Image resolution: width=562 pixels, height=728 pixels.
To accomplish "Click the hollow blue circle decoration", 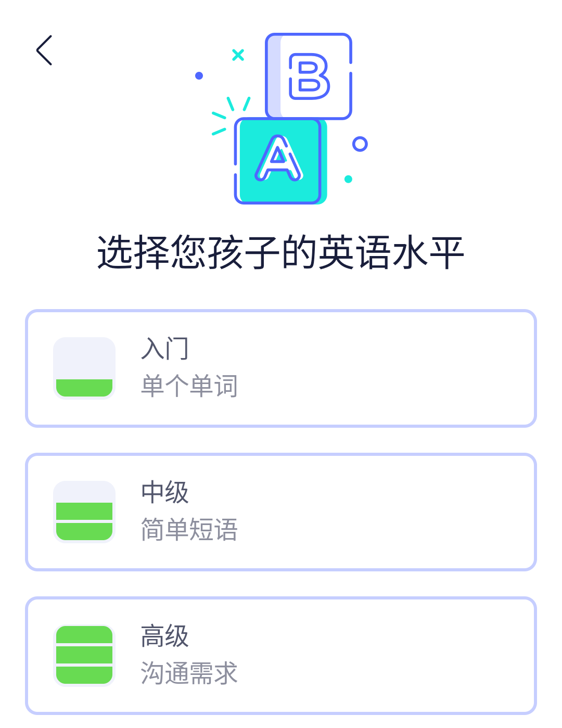I will pyautogui.click(x=360, y=144).
